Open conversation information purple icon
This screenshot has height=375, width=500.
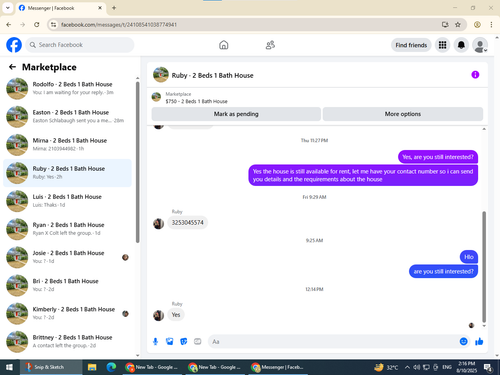click(x=475, y=75)
